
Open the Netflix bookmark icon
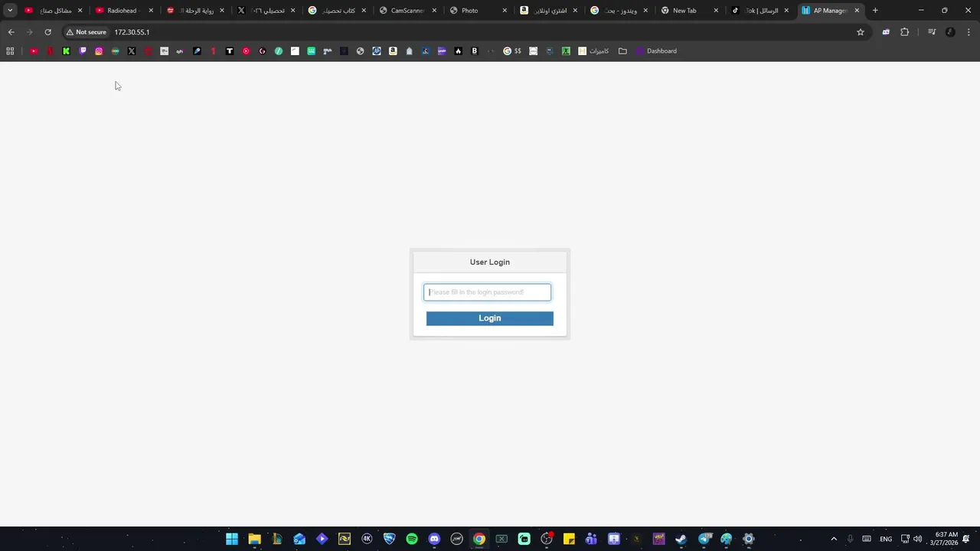click(x=50, y=51)
